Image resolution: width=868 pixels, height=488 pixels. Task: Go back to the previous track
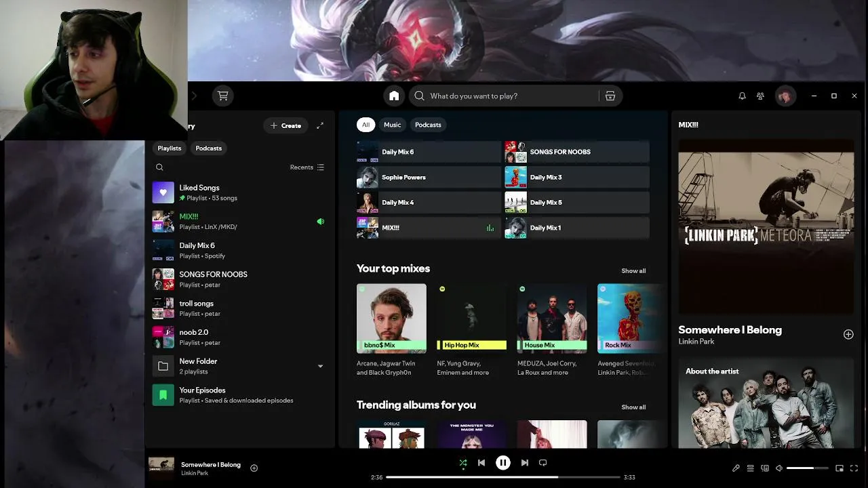481,463
